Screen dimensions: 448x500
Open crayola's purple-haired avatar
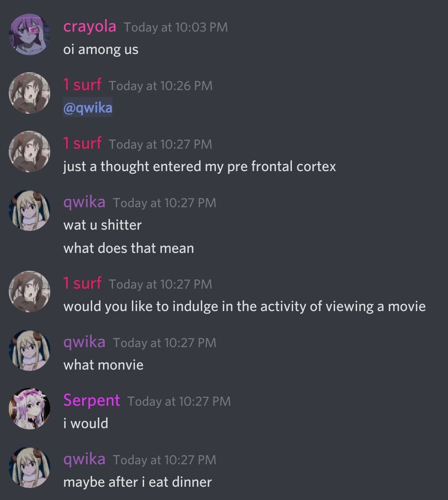[30, 35]
